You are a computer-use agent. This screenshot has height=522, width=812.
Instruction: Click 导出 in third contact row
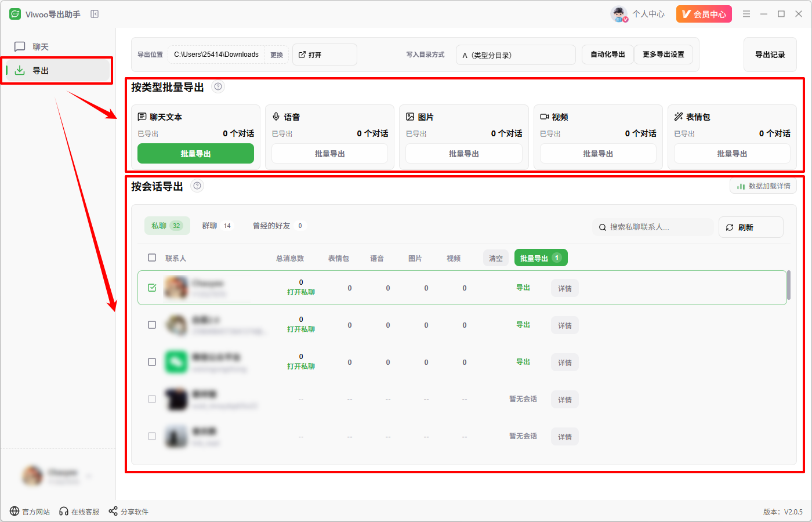click(523, 362)
